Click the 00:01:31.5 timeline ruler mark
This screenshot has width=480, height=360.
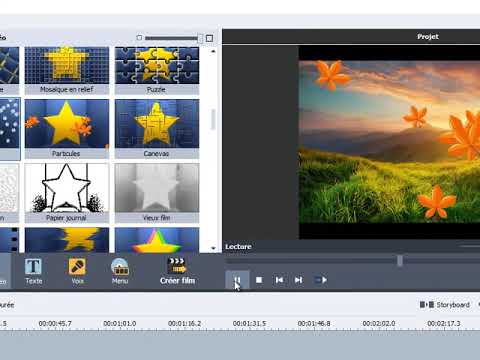(x=249, y=324)
